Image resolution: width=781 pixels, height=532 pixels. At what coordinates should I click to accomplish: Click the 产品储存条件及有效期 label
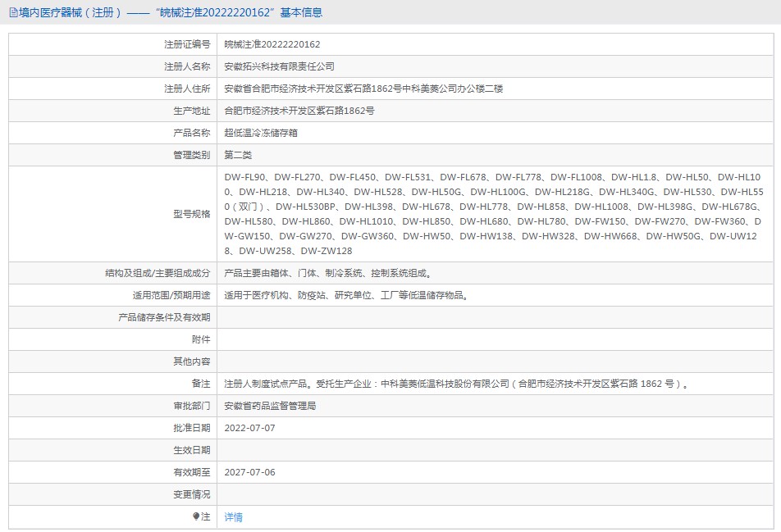pos(164,317)
